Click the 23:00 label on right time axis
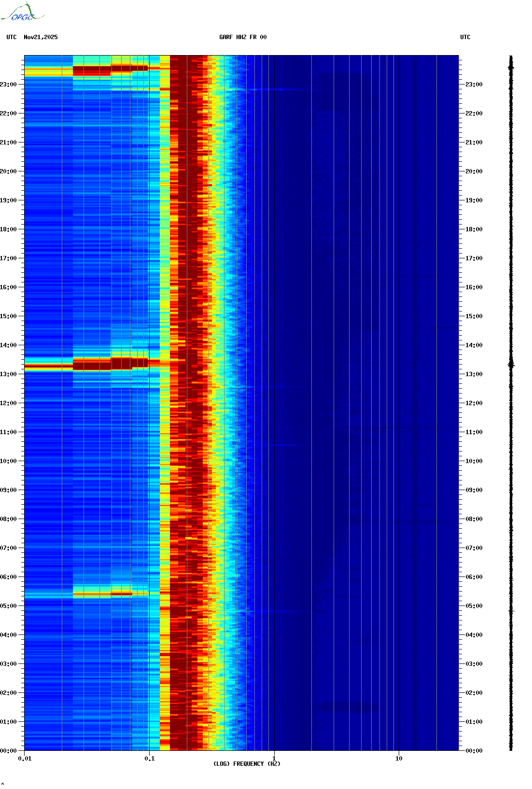The image size is (532, 789). 474,85
